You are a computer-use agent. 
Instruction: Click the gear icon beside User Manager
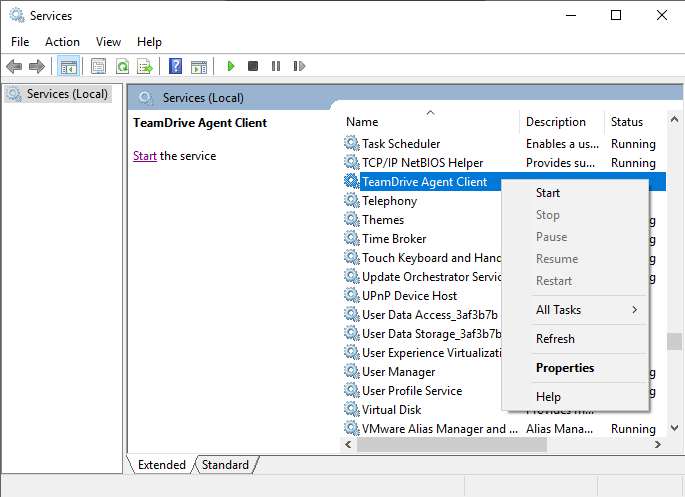click(x=351, y=371)
